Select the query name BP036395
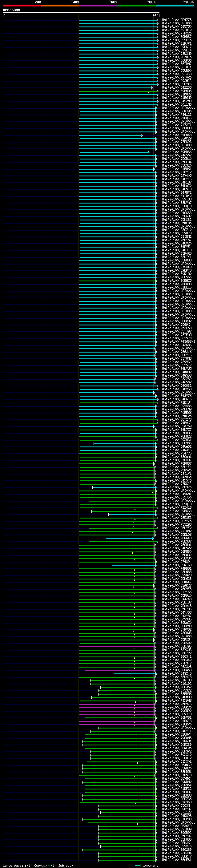The width and height of the screenshot is (197, 868). coord(11,10)
